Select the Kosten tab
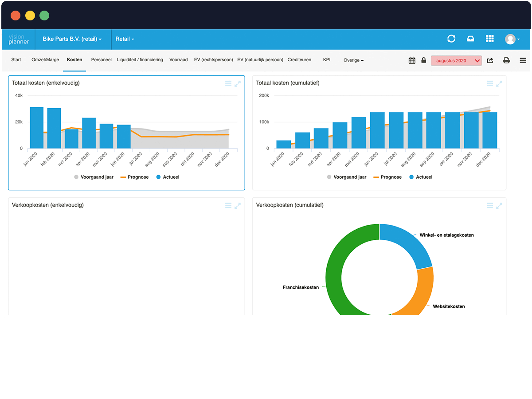This screenshot has height=399, width=532. pyautogui.click(x=74, y=59)
